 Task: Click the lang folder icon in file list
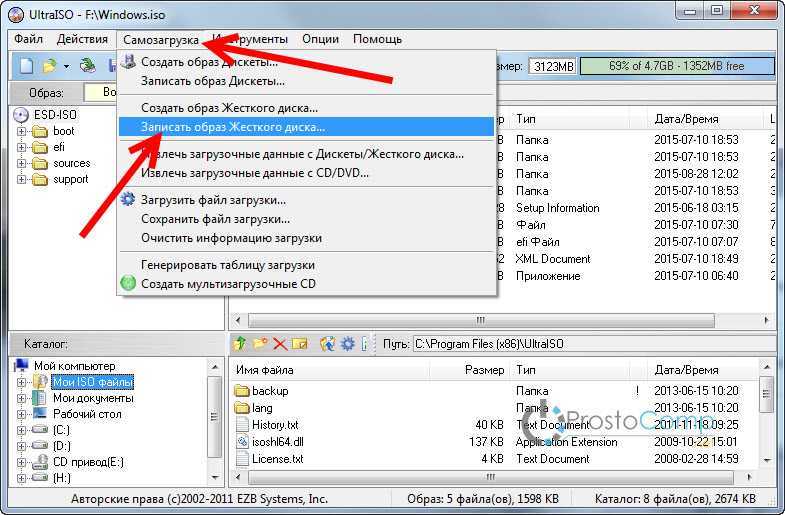pos(242,407)
